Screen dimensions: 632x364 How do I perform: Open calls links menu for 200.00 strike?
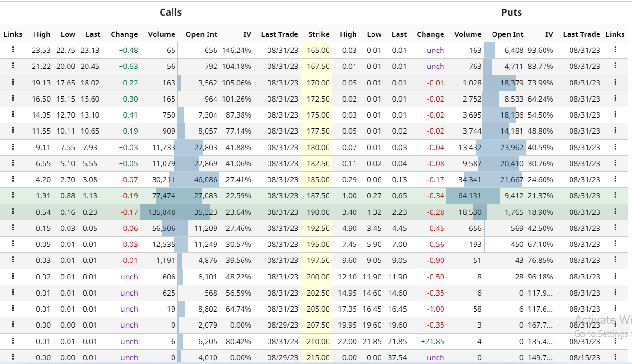(13, 276)
